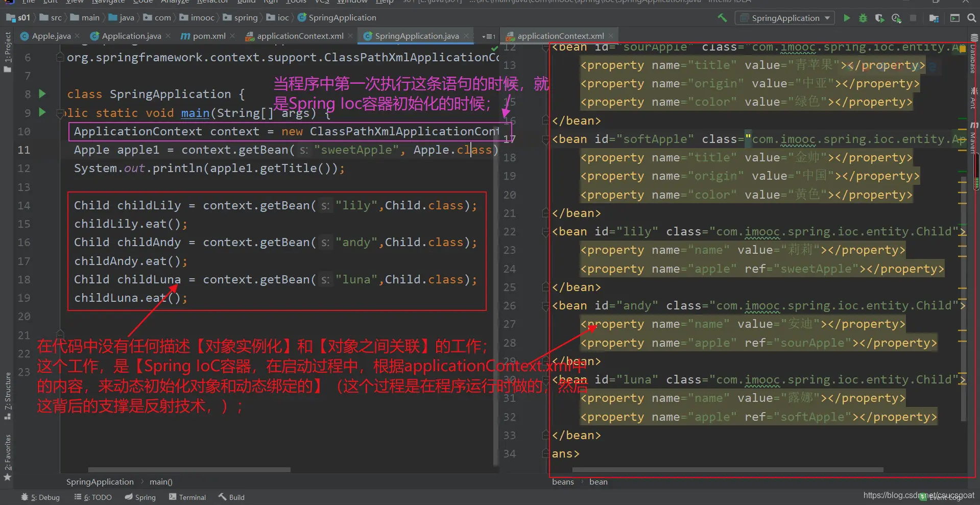Click the green Run button in toolbar
This screenshot has width=980, height=505.
pos(847,18)
